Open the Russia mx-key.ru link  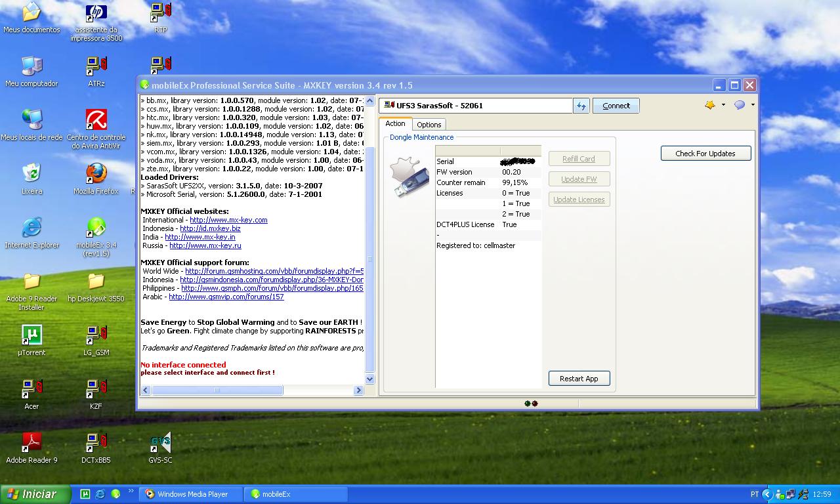(205, 245)
